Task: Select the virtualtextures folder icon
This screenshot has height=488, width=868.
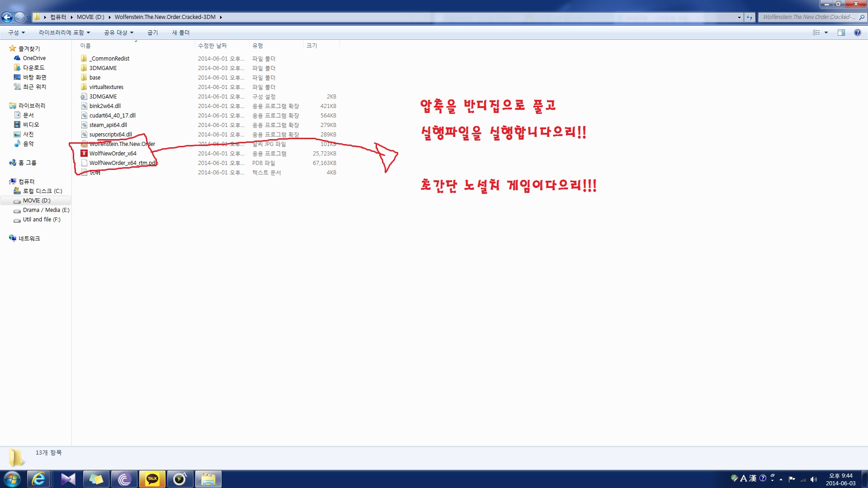Action: point(84,87)
